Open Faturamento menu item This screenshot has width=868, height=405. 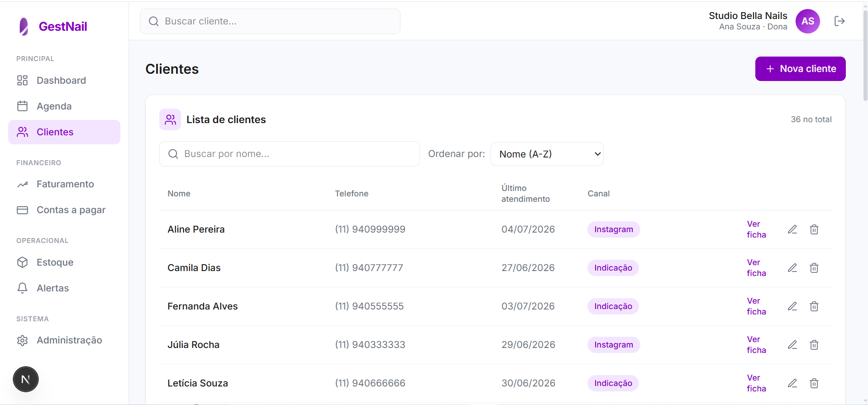pos(64,184)
